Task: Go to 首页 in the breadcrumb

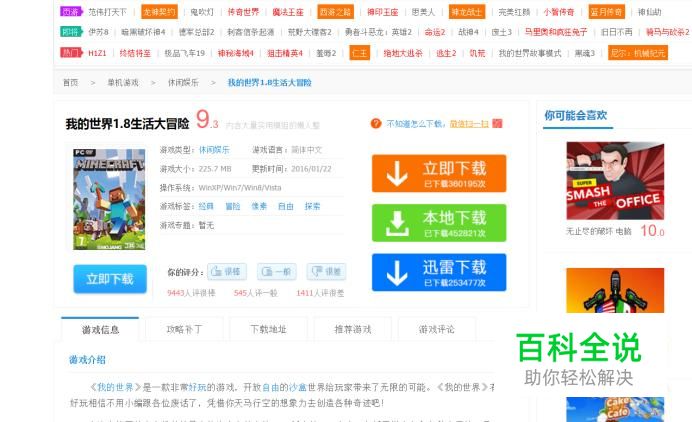Action: 71,83
